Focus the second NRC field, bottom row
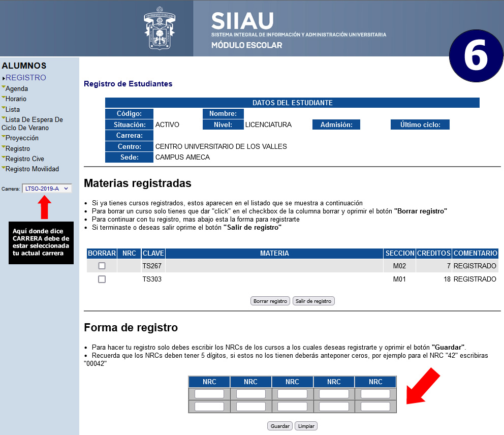This screenshot has width=504, height=435. (x=250, y=407)
